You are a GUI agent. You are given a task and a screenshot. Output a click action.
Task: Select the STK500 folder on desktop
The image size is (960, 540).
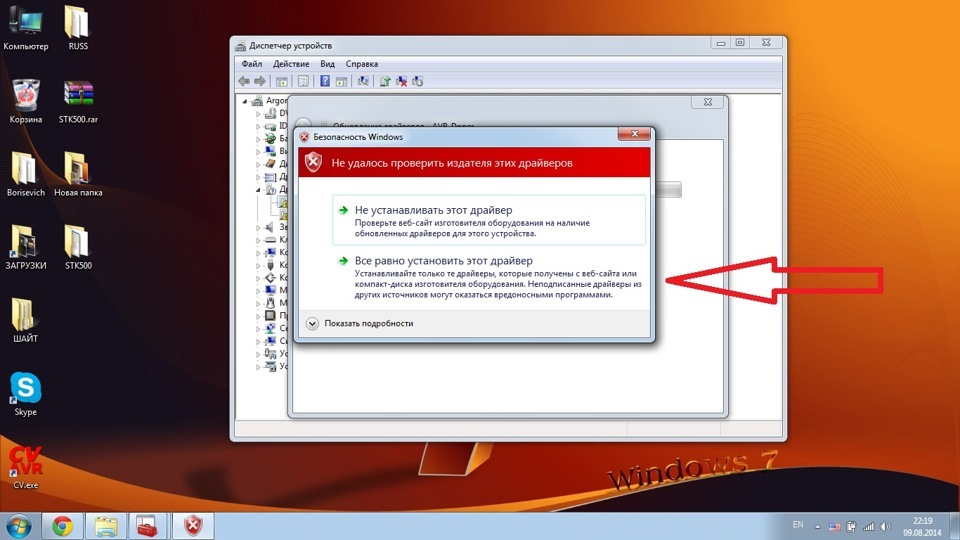click(x=78, y=247)
